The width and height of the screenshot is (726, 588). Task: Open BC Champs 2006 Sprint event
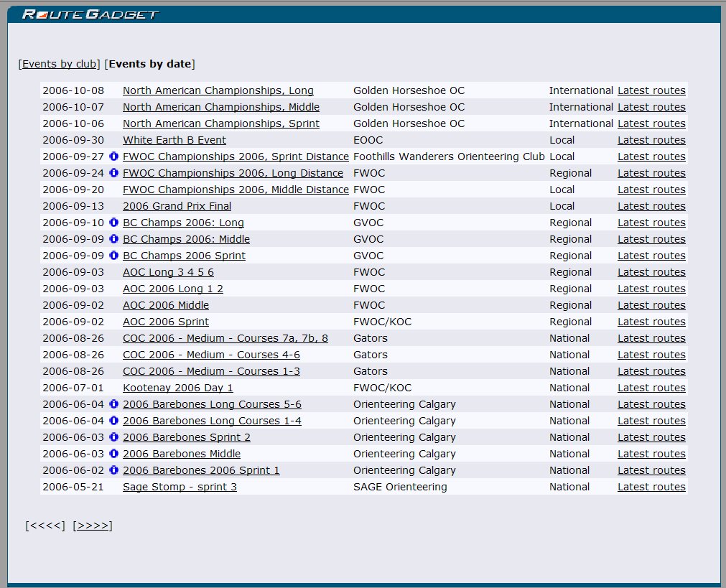(184, 256)
